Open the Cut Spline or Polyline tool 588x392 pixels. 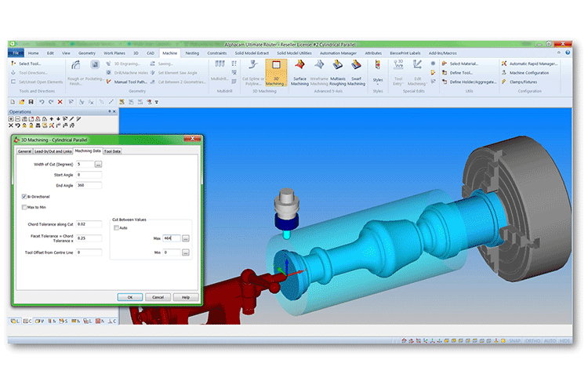[x=253, y=72]
